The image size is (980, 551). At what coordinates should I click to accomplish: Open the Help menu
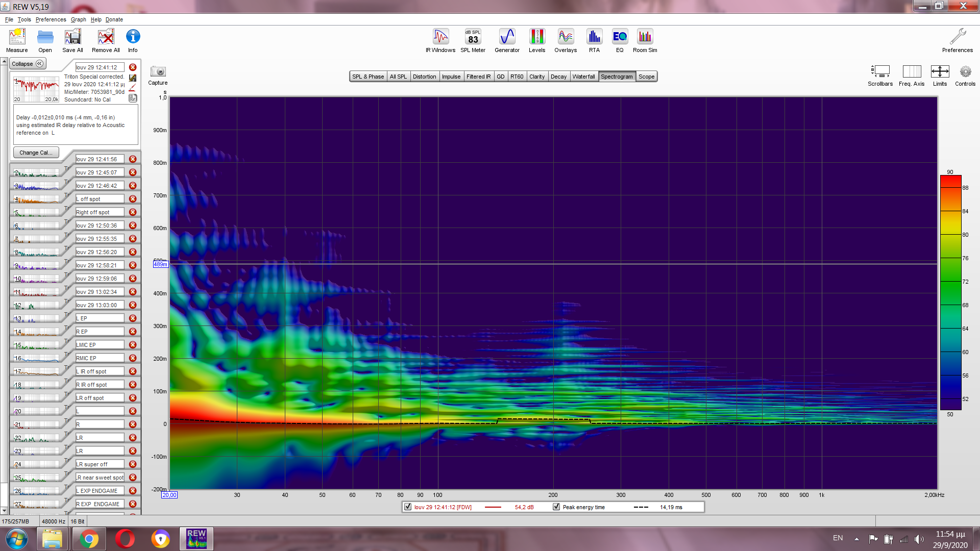pyautogui.click(x=96, y=19)
